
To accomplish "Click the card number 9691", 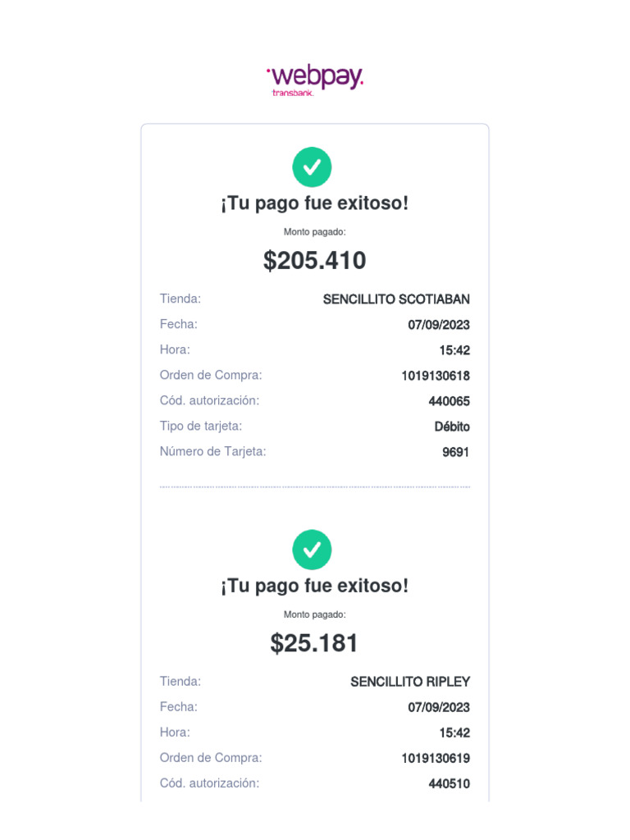I will 456,452.
